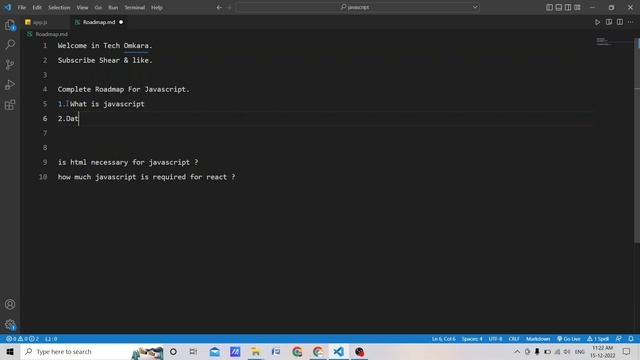Open the clock showing 11:22 AM
This screenshot has height=360, width=640.
tap(602, 351)
